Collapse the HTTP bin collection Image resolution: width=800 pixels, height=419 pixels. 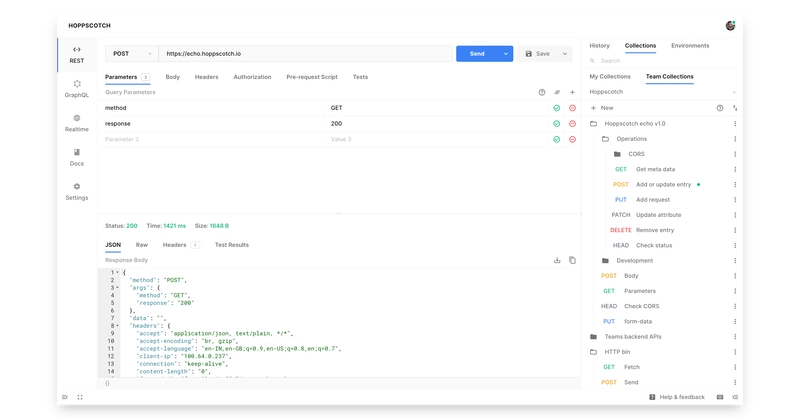pos(593,352)
